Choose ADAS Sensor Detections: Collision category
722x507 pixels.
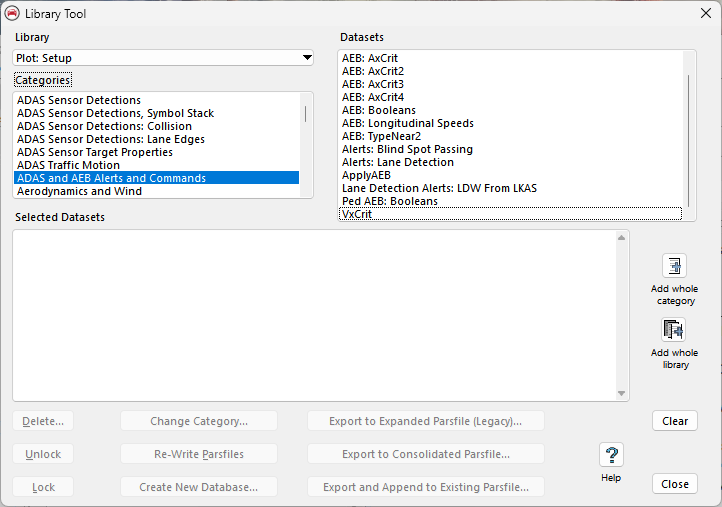pyautogui.click(x=104, y=126)
